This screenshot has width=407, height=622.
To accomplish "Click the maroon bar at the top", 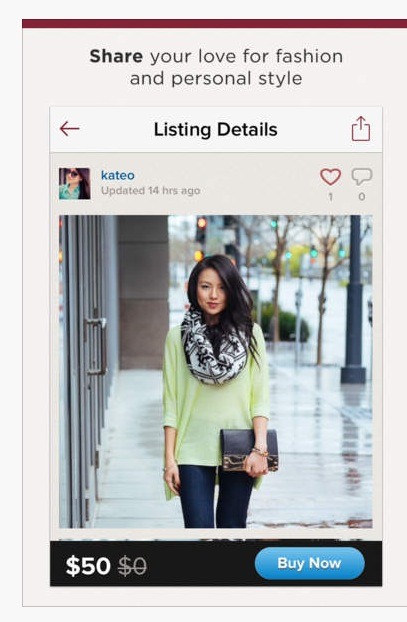I will pyautogui.click(x=215, y=23).
